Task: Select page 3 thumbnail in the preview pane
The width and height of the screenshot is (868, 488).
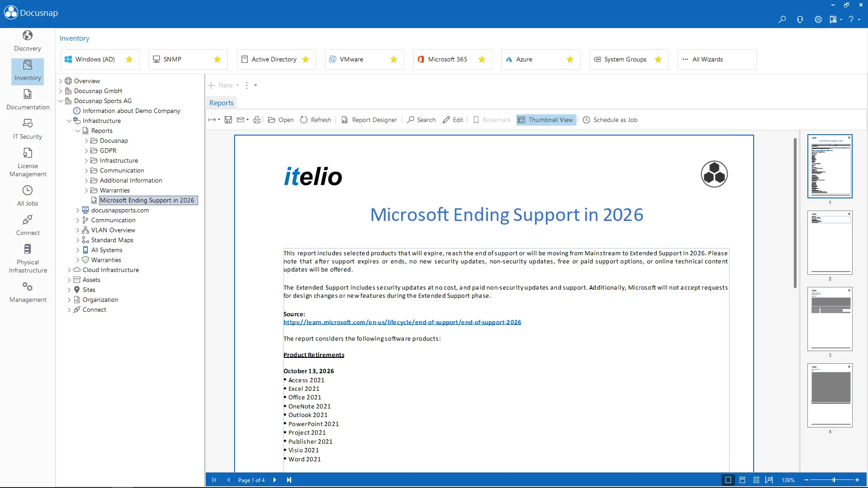Action: click(830, 319)
